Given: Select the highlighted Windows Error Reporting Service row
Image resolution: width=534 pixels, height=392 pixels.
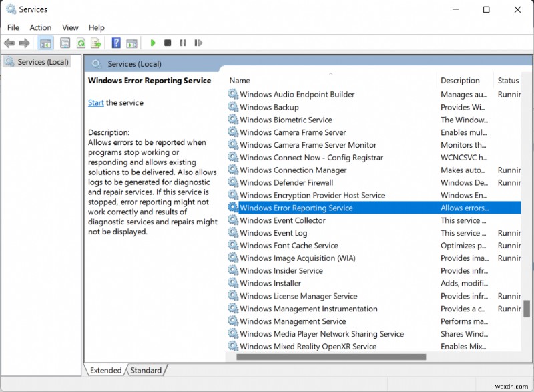Looking at the screenshot, I should tap(374, 208).
